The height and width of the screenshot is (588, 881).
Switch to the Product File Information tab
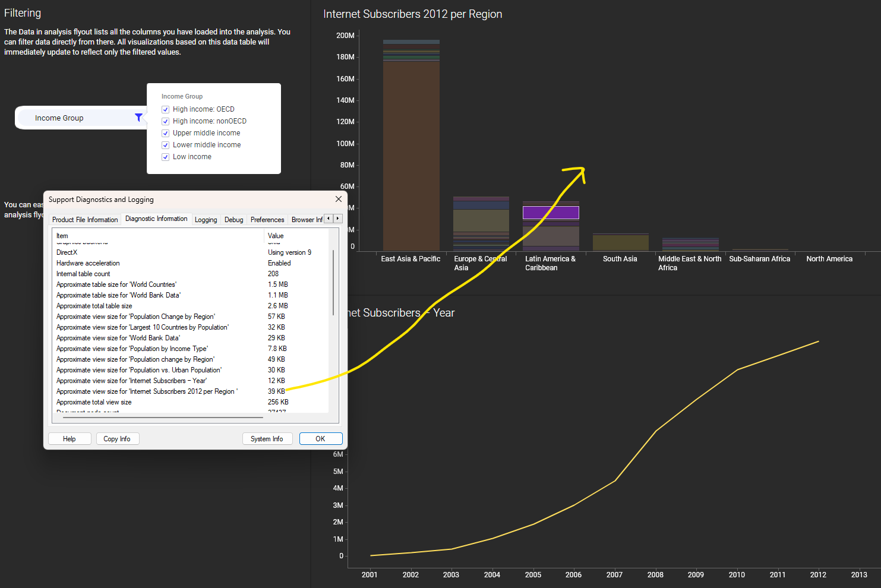tap(85, 220)
